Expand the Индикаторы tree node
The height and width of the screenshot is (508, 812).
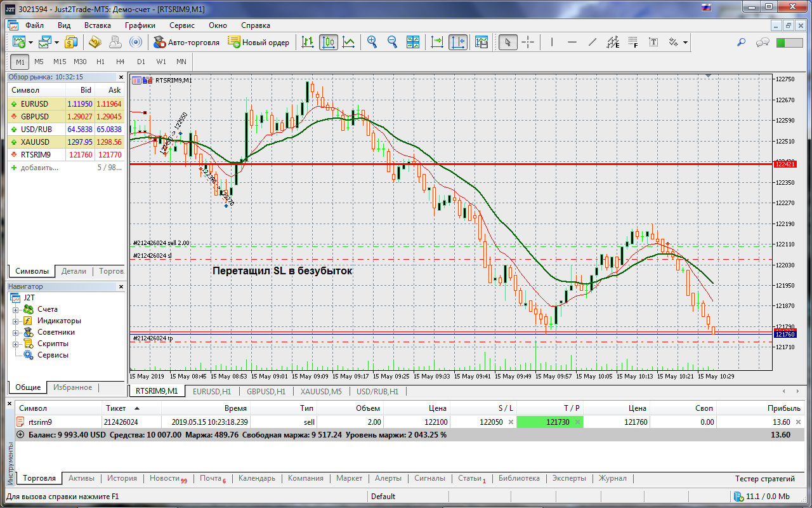15,321
